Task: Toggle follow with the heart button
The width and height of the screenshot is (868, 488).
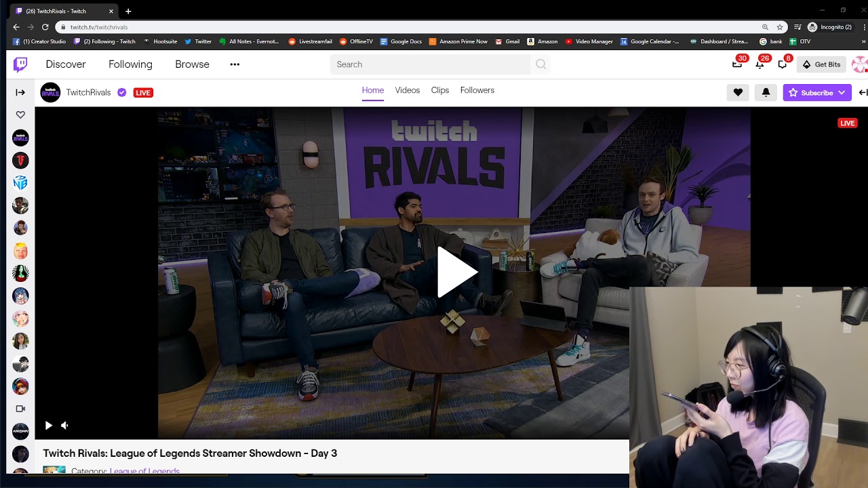Action: tap(738, 93)
